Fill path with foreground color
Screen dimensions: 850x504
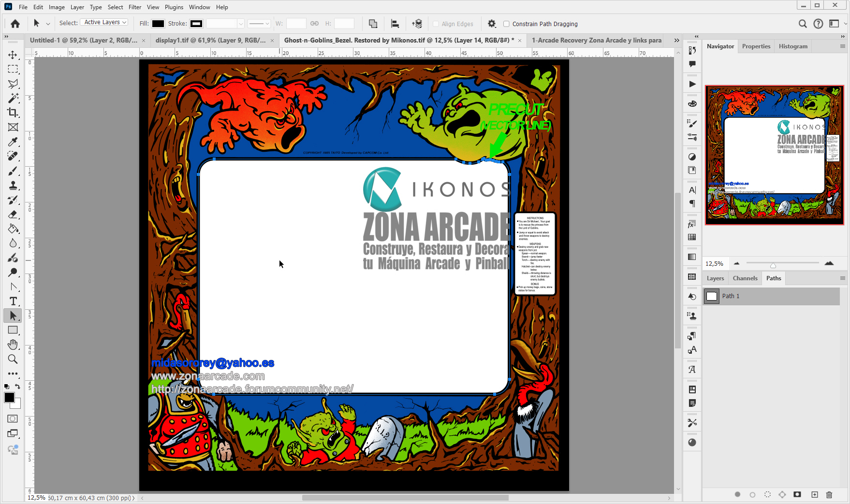tap(737, 494)
